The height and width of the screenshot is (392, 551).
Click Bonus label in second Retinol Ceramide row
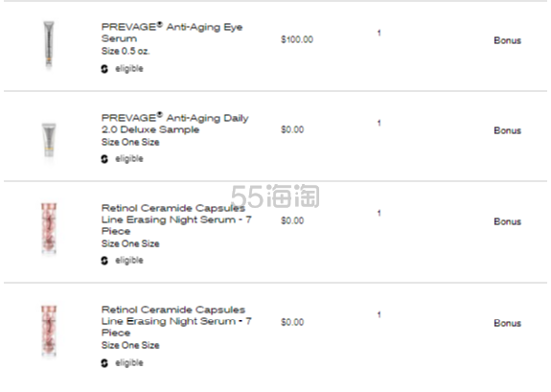coord(508,323)
